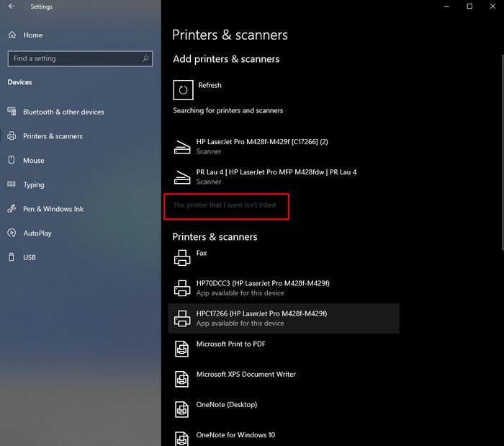Click the printer icon in the sidebar
Viewport: 504px width, 446px height.
click(12, 135)
